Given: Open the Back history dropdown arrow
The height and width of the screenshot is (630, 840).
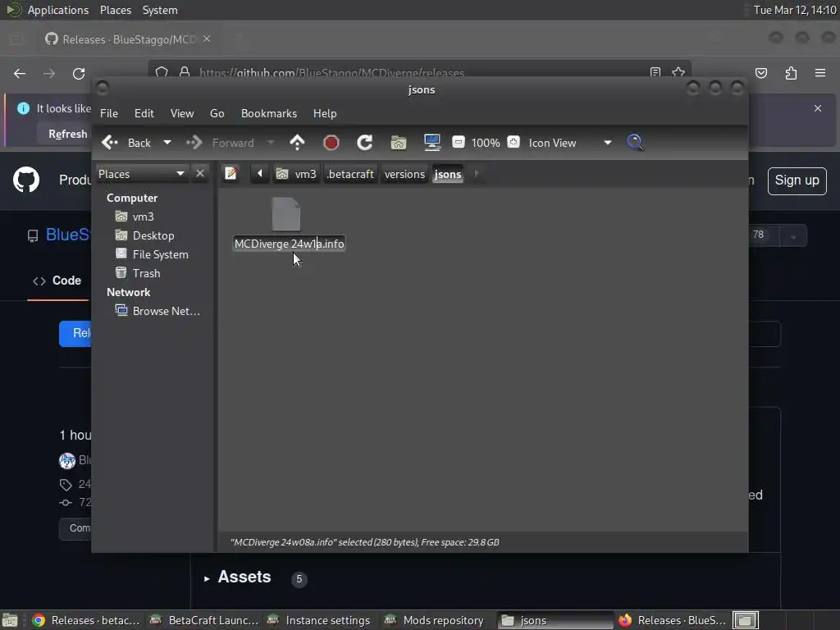Looking at the screenshot, I should click(167, 143).
